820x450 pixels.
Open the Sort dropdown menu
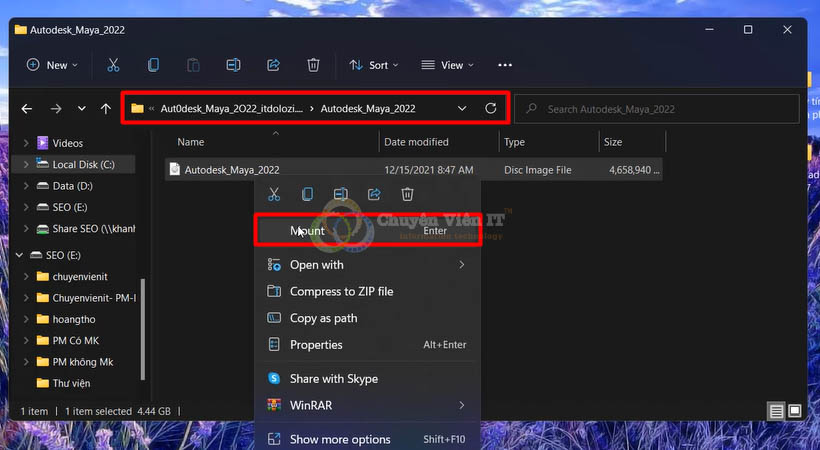click(373, 65)
